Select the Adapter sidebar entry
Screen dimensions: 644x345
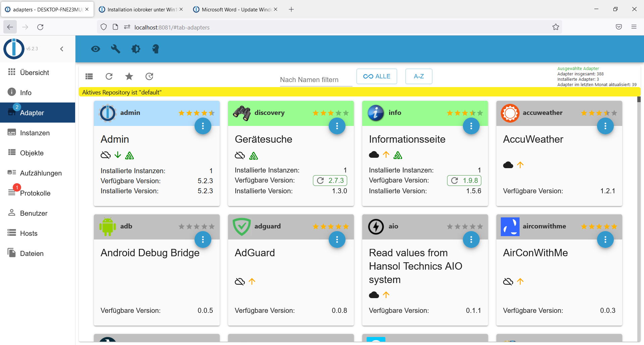38,113
